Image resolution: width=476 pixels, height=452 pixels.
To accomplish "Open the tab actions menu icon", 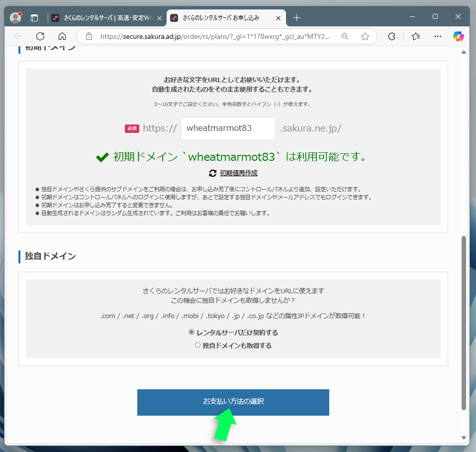I will click(x=34, y=18).
